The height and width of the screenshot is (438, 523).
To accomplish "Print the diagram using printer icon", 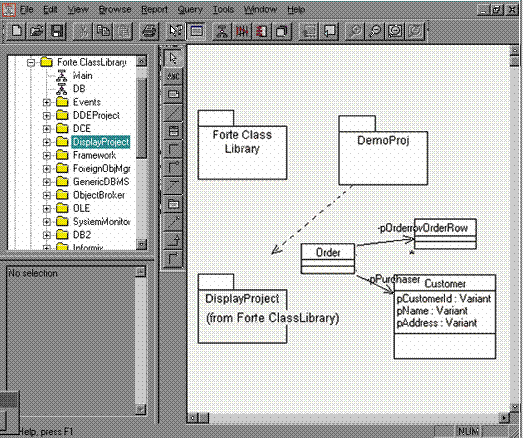I will click(149, 31).
